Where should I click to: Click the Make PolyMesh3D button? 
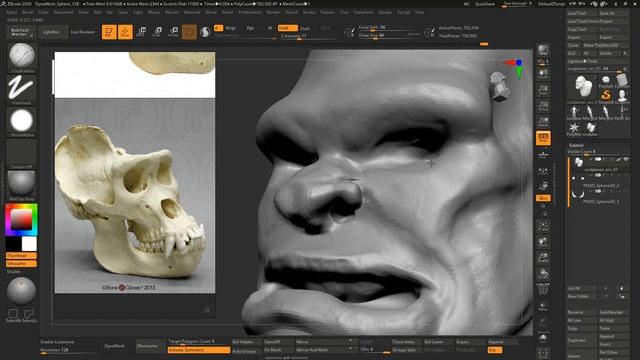pyautogui.click(x=605, y=45)
